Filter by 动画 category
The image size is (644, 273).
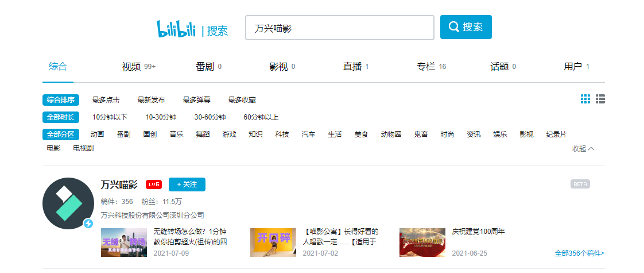pyautogui.click(x=98, y=134)
